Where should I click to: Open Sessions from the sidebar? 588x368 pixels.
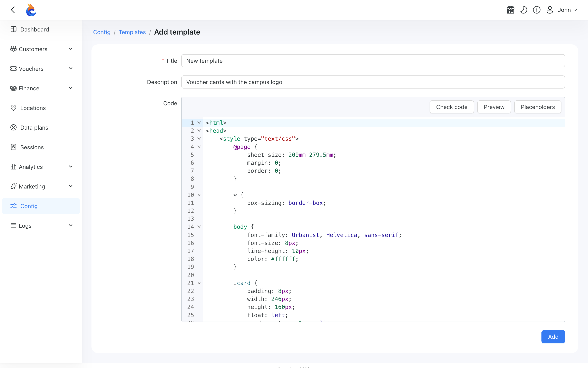tap(41, 147)
